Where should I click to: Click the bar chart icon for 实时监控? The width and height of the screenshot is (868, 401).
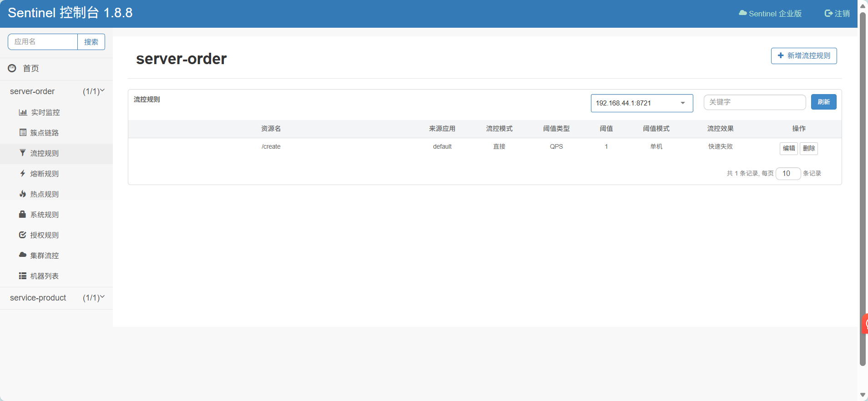coord(23,112)
